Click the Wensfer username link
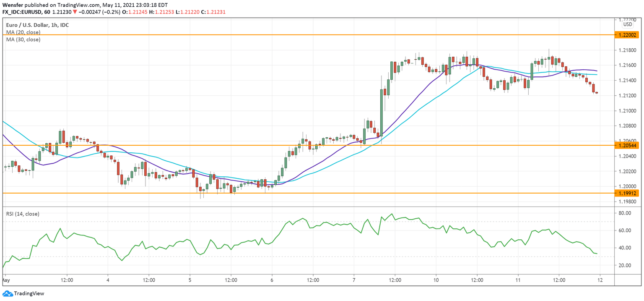Image resolution: width=644 pixels, height=301 pixels. (14, 4)
